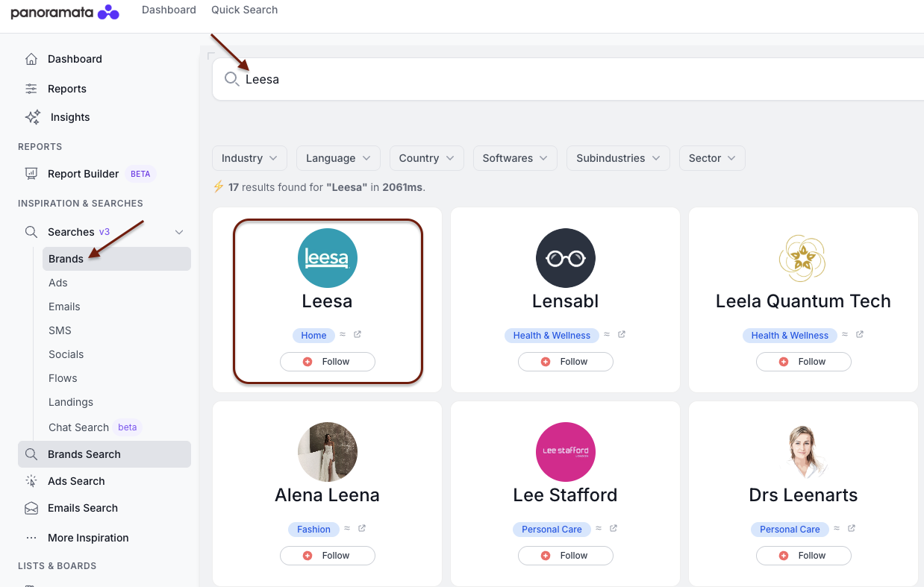Open the Lensabl external link icon
The width and height of the screenshot is (924, 587).
coord(622,334)
